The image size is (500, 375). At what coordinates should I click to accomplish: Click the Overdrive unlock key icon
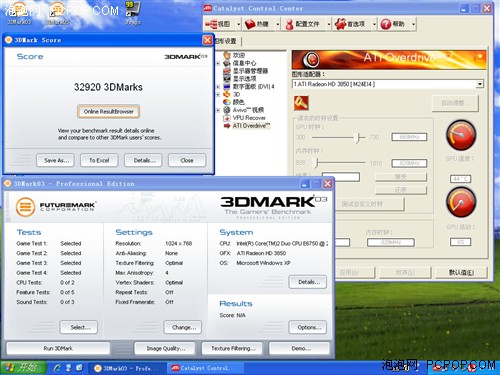click(x=301, y=103)
